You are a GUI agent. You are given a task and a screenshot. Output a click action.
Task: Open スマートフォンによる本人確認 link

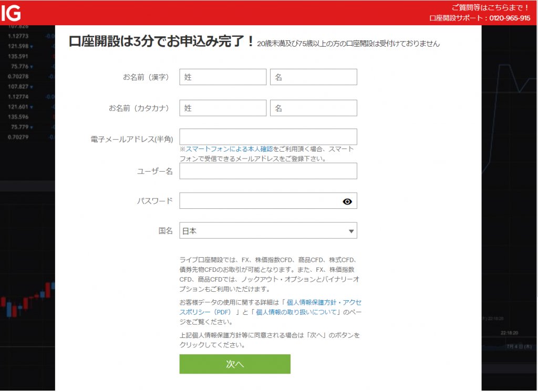click(229, 149)
